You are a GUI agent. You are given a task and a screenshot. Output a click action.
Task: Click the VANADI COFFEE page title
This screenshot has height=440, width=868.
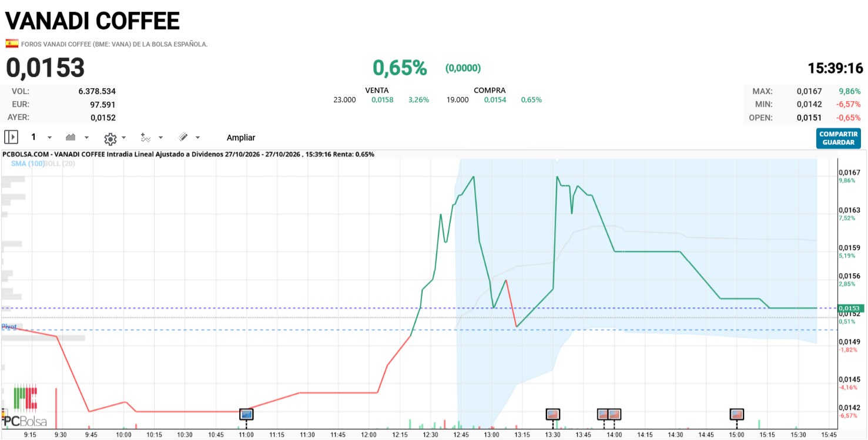click(x=92, y=21)
